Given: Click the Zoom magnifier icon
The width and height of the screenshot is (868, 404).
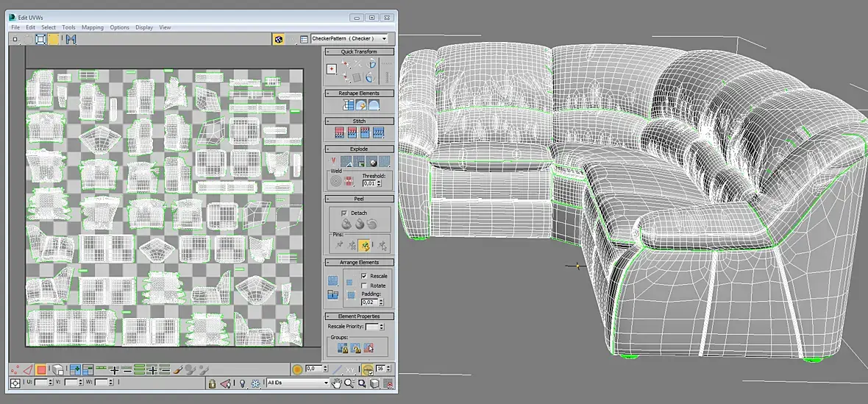Looking at the screenshot, I should [x=350, y=383].
